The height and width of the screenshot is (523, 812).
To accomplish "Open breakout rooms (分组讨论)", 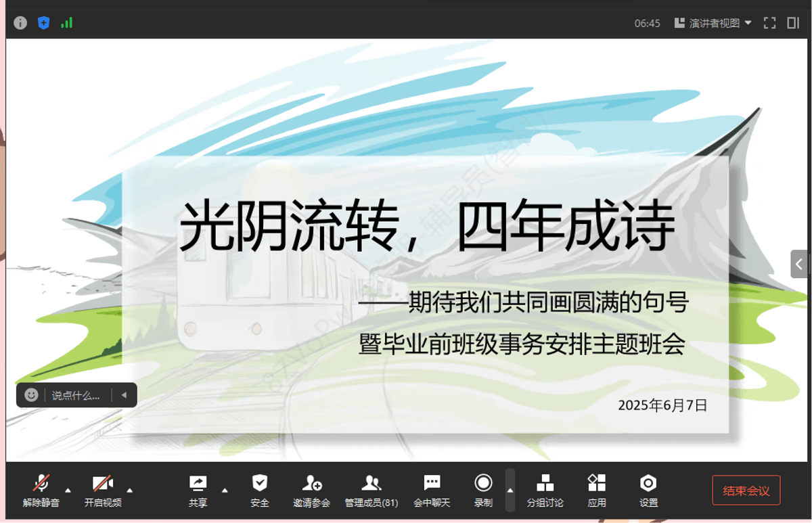I will click(x=545, y=490).
